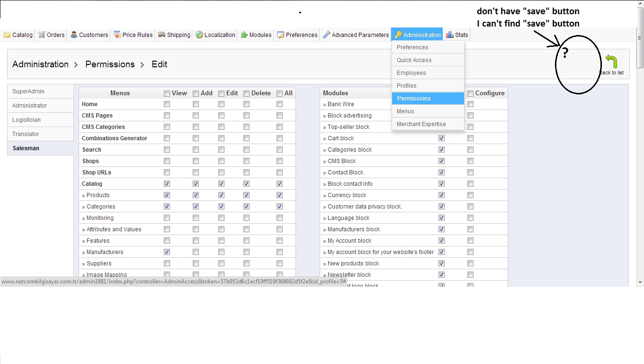
Task: Click the Contact Block module label
Action: click(346, 173)
